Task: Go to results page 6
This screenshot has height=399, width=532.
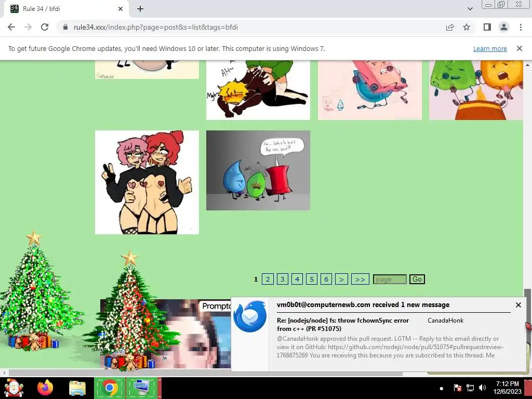Action: 326,279
